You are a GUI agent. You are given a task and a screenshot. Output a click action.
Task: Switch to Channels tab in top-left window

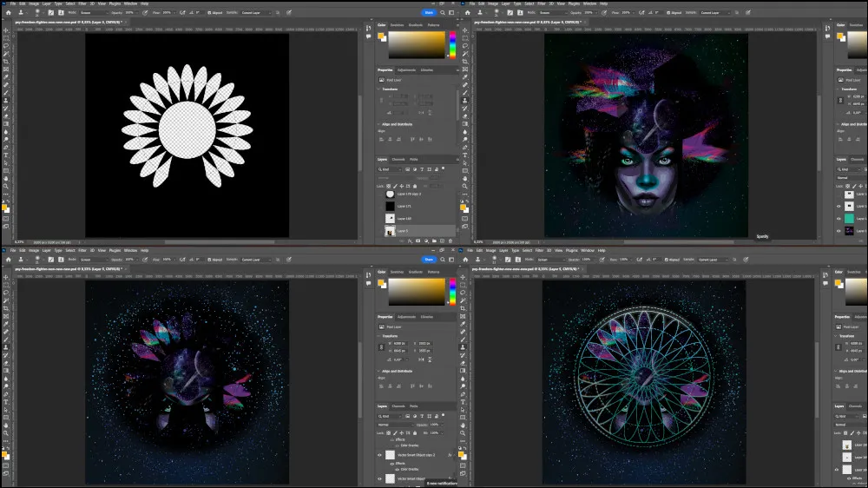point(398,160)
